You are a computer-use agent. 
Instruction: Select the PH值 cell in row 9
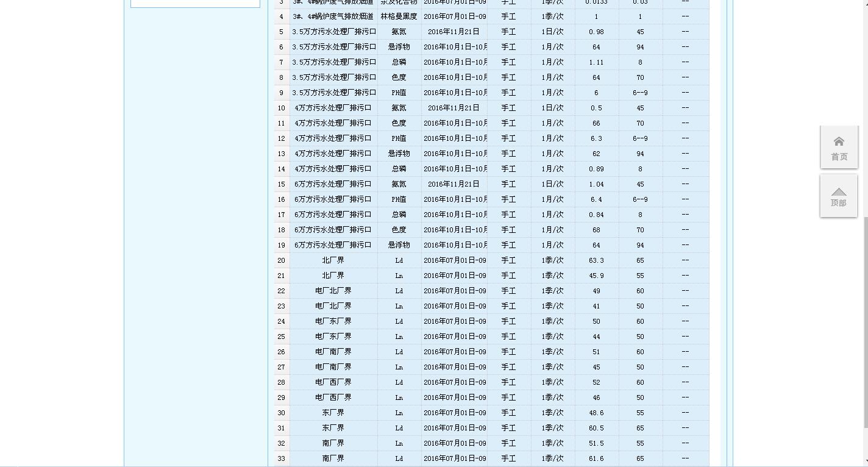pos(399,93)
